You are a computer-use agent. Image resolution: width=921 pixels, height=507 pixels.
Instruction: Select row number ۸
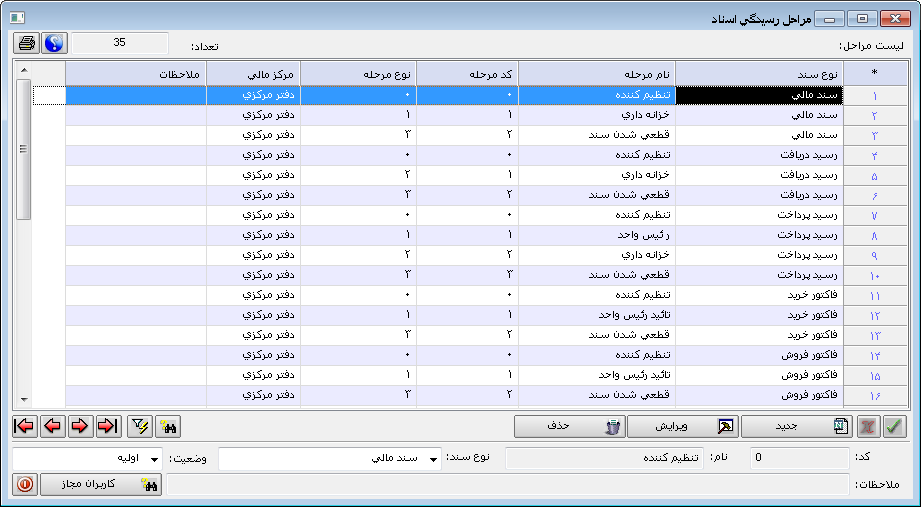pyautogui.click(x=875, y=236)
